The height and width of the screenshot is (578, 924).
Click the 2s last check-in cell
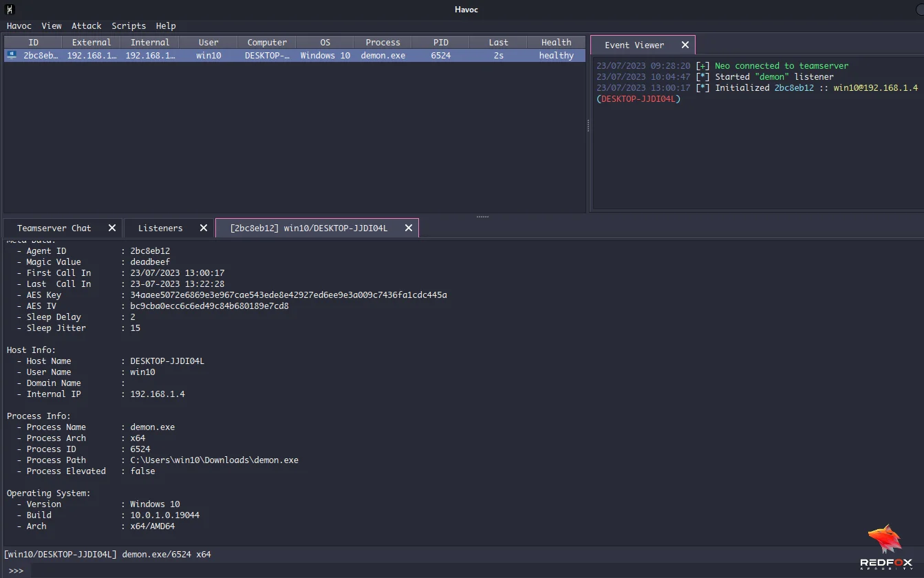(x=499, y=55)
